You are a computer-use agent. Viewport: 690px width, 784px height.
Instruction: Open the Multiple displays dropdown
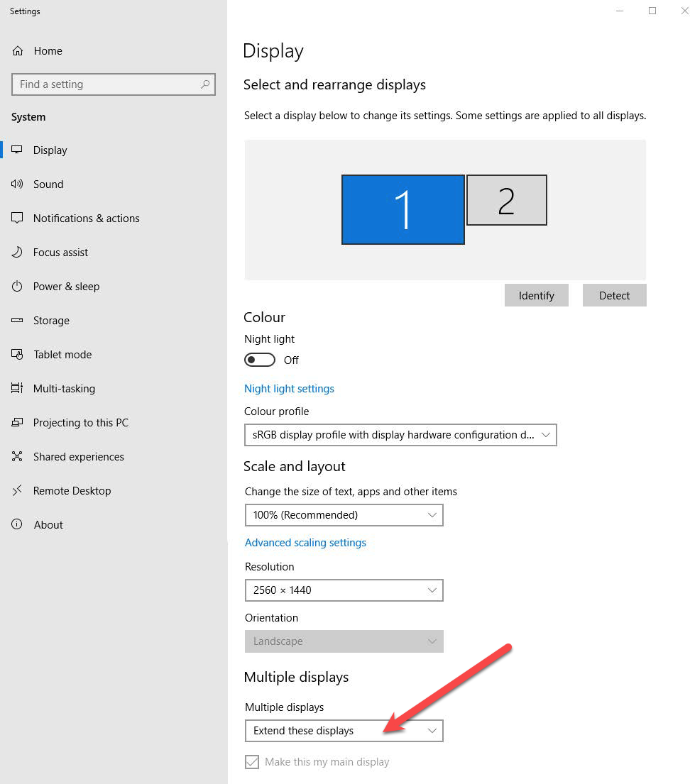click(344, 731)
